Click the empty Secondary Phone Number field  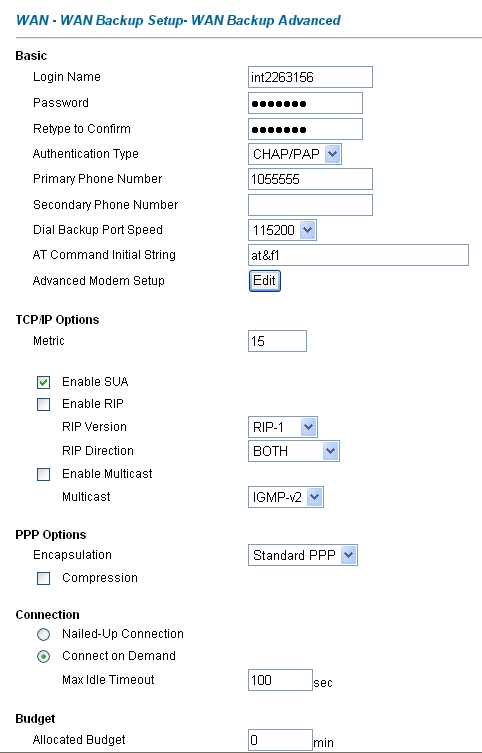pos(310,205)
